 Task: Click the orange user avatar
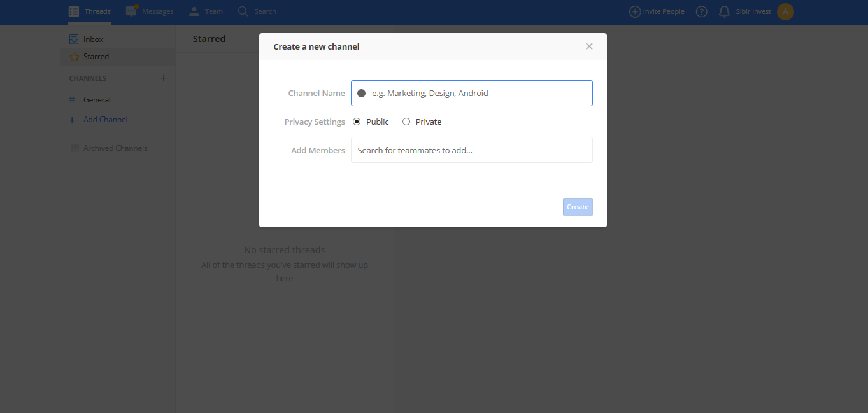click(785, 11)
